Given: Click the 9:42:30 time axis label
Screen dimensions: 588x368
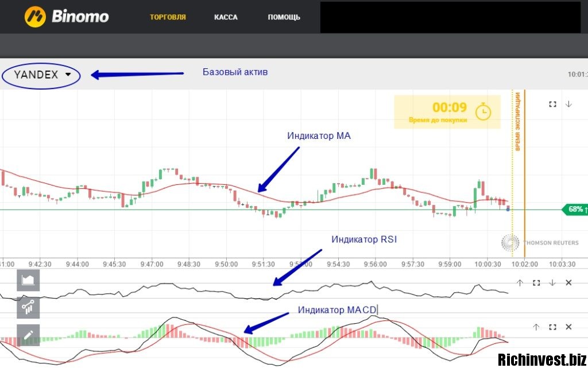Looking at the screenshot, I should click(40, 264).
